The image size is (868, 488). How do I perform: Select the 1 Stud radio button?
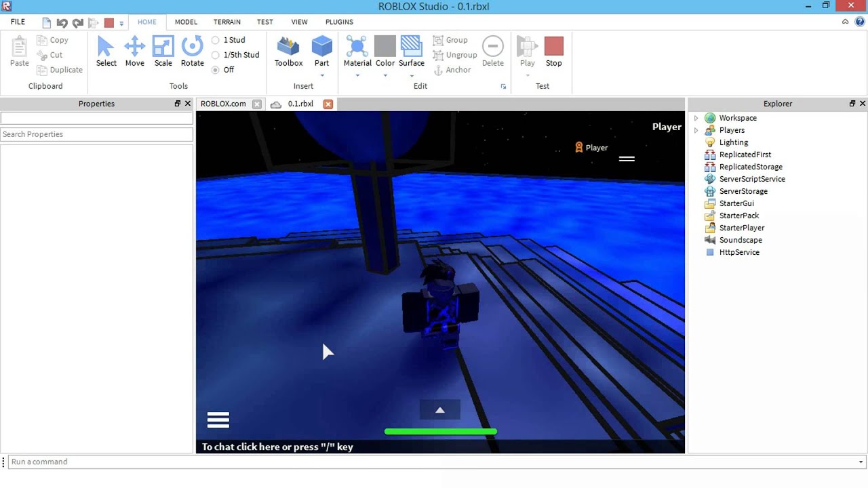[216, 40]
